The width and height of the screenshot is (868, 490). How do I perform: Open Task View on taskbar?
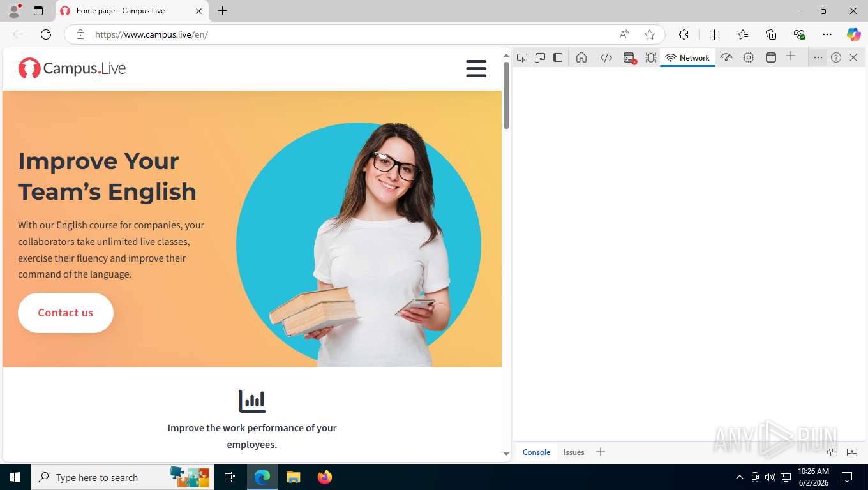[x=230, y=477]
